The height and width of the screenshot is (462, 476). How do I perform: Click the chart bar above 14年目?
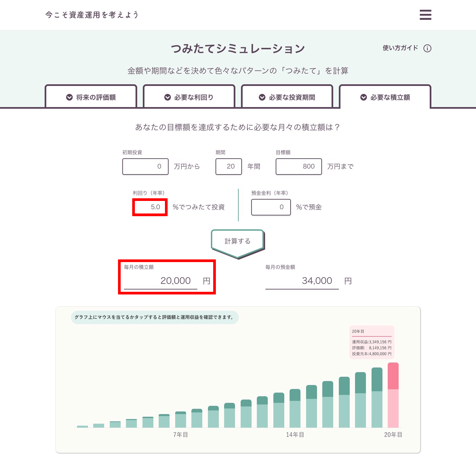[295, 408]
